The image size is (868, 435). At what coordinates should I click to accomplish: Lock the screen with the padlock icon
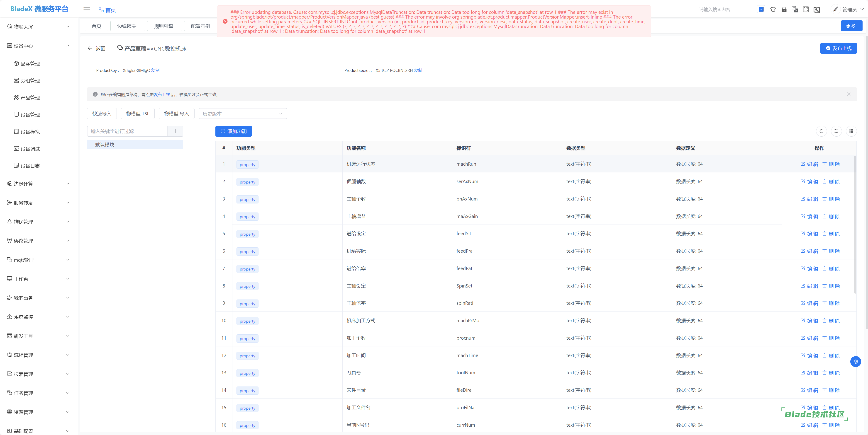point(784,10)
